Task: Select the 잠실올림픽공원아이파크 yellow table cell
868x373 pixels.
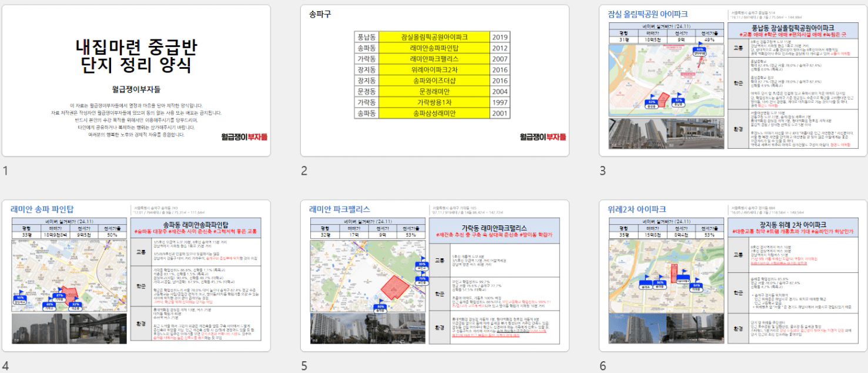Action: 435,37
